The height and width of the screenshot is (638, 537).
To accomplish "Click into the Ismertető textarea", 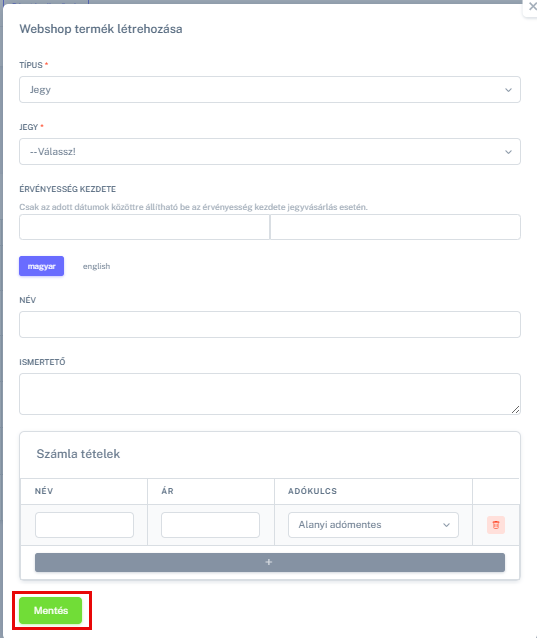I will (x=270, y=394).
